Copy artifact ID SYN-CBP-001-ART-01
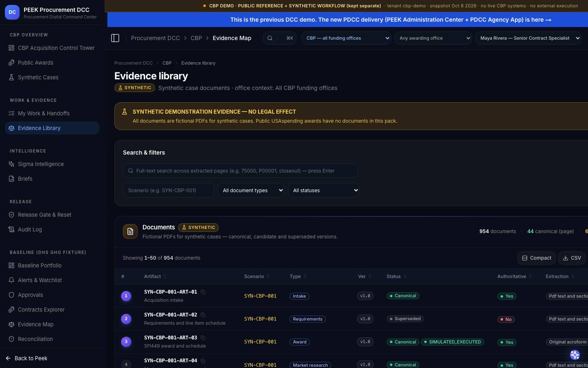Screen dimensions: 588x368 203,292
